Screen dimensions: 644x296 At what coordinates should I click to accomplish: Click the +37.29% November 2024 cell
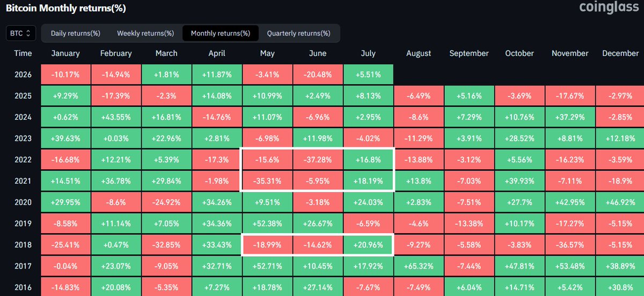pos(570,117)
